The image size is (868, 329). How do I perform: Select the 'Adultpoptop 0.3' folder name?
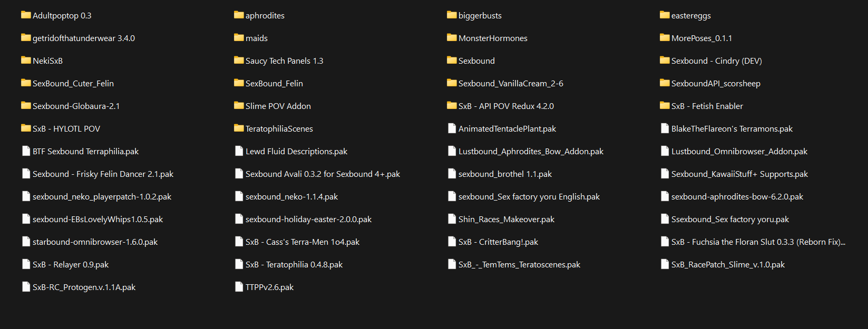pyautogui.click(x=62, y=16)
